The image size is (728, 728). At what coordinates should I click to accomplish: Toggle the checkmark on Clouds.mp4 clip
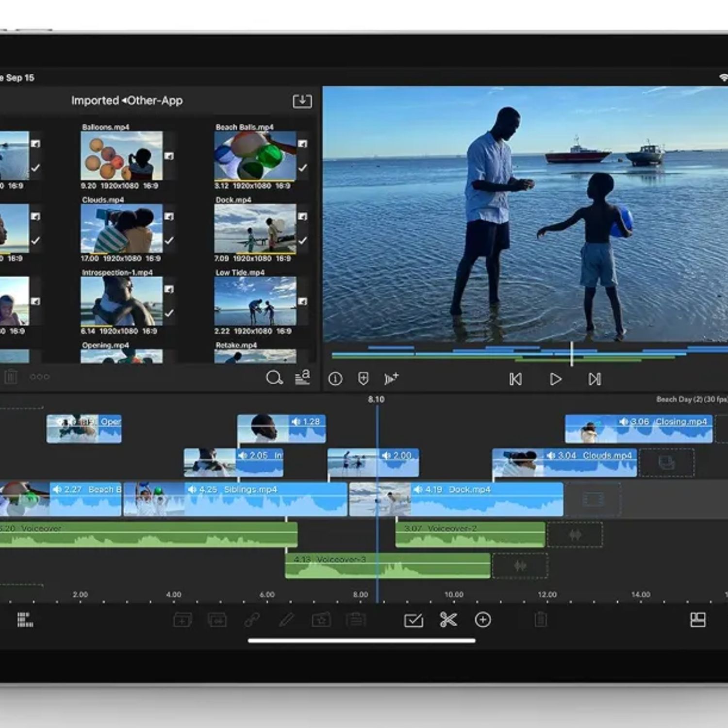tap(169, 240)
